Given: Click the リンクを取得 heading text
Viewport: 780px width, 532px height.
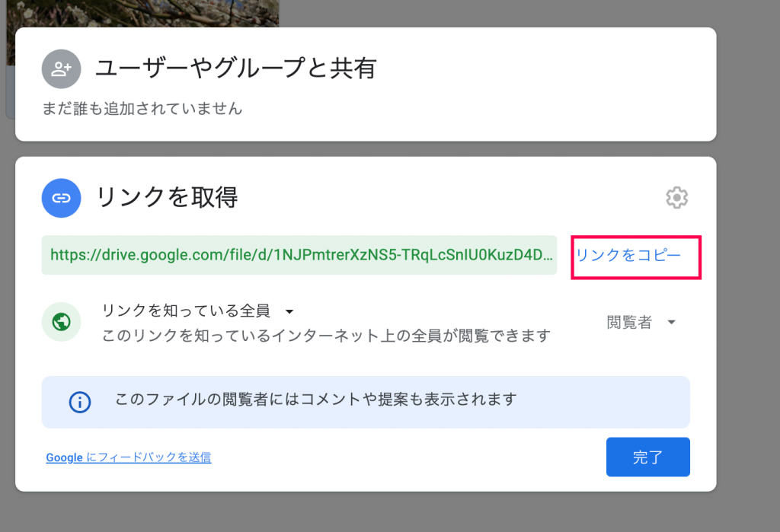Looking at the screenshot, I should [167, 197].
